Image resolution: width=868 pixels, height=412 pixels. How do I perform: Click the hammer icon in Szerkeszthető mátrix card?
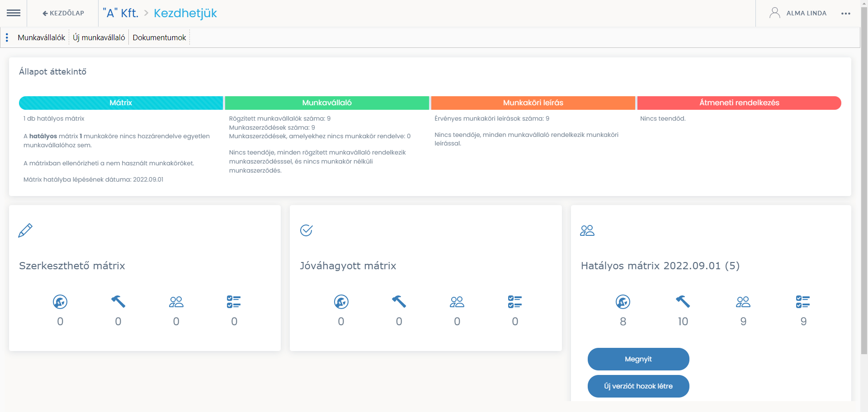click(118, 301)
